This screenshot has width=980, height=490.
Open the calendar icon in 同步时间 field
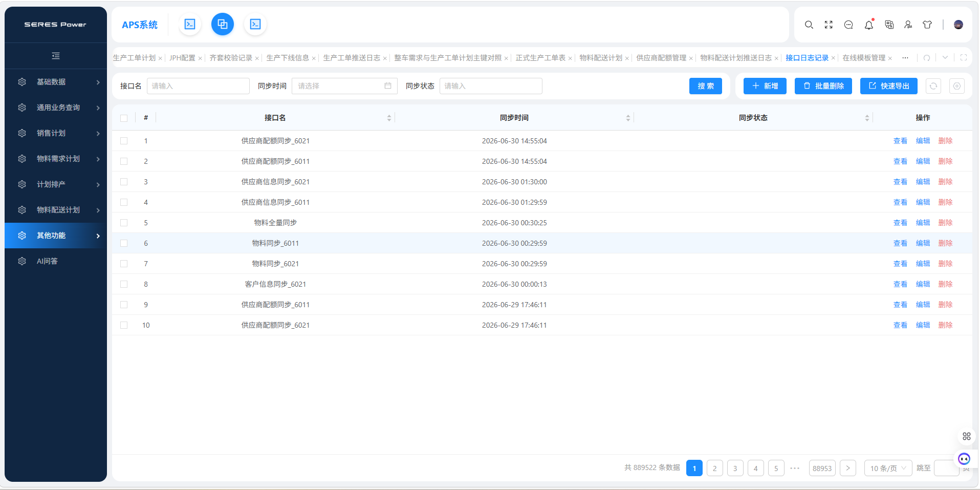[388, 86]
